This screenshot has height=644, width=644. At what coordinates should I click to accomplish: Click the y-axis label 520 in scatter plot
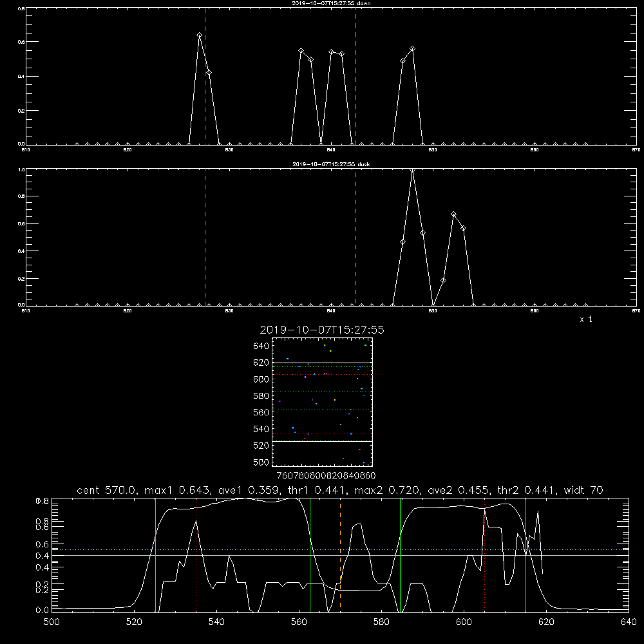[261, 446]
